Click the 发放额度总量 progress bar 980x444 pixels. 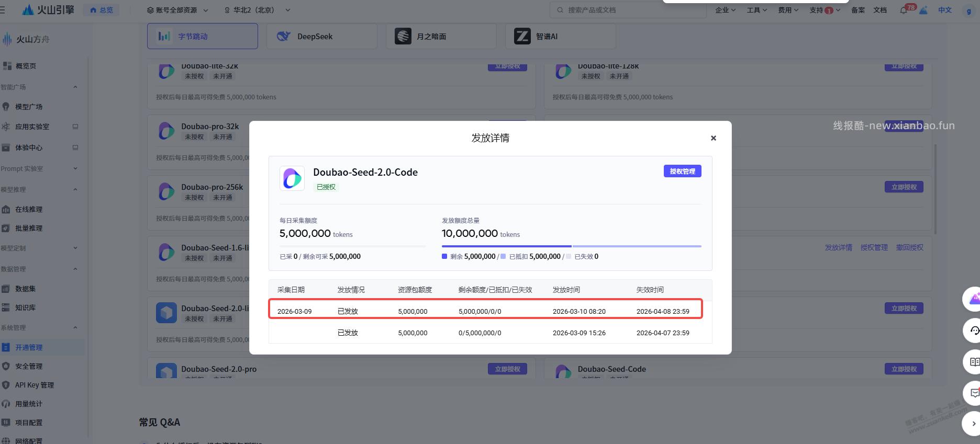(571, 246)
